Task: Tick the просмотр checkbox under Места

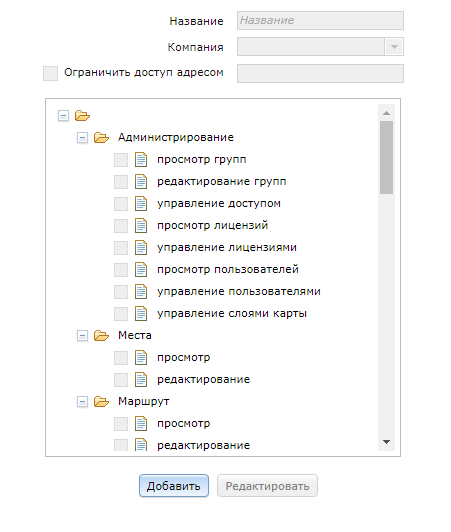Action: pyautogui.click(x=121, y=358)
